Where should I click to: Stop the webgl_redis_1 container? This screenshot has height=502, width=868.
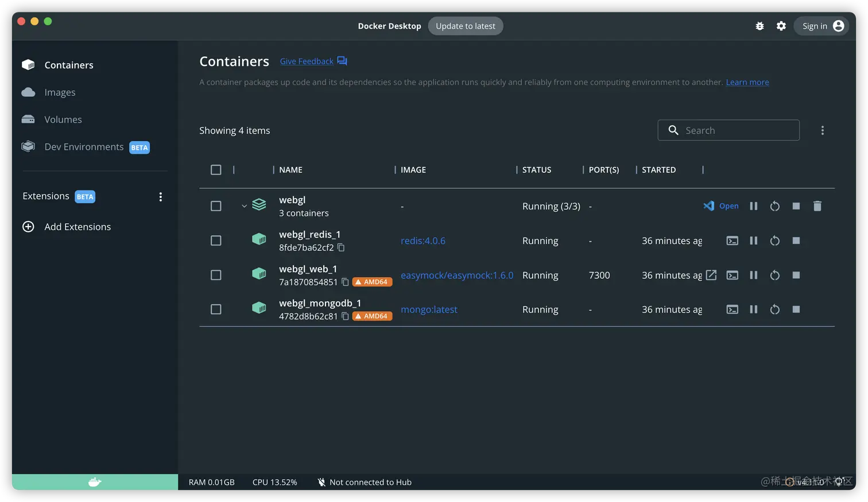tap(796, 240)
